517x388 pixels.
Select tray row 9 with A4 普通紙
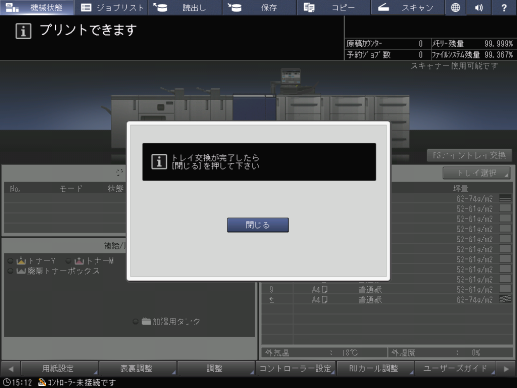click(387, 289)
